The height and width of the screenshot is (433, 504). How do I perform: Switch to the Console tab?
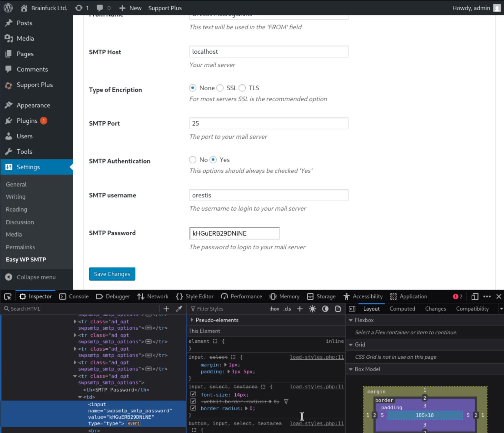[x=74, y=297]
